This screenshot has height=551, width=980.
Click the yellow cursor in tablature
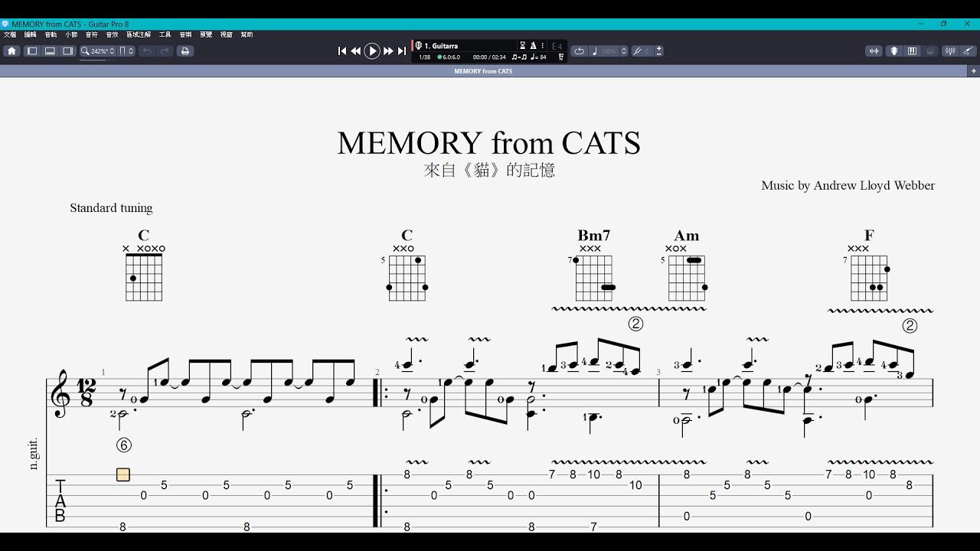click(123, 474)
